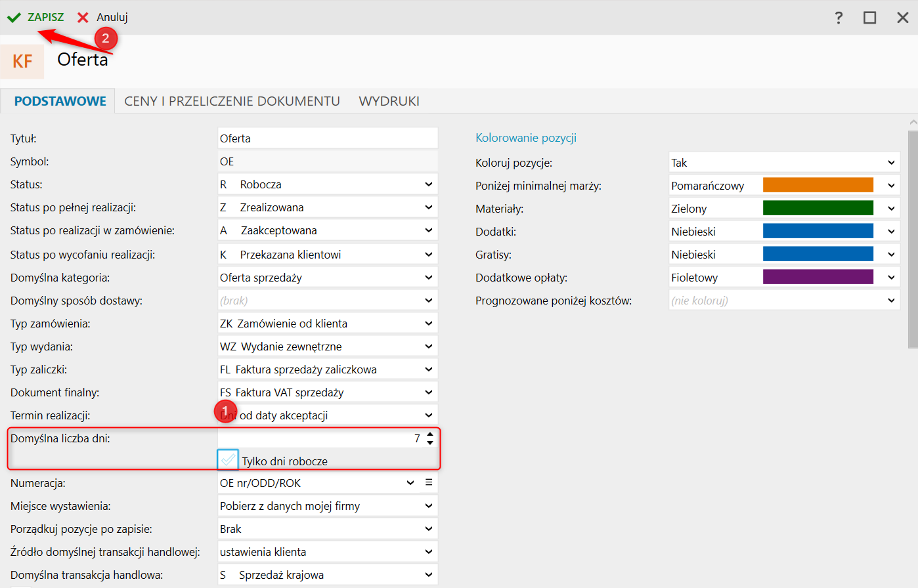Click the orange KF document icon

point(22,62)
